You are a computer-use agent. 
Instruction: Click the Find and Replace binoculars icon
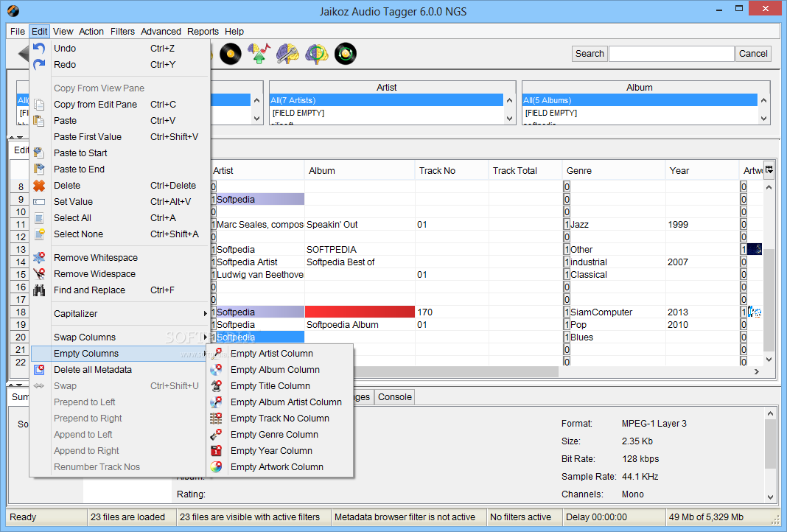click(39, 290)
